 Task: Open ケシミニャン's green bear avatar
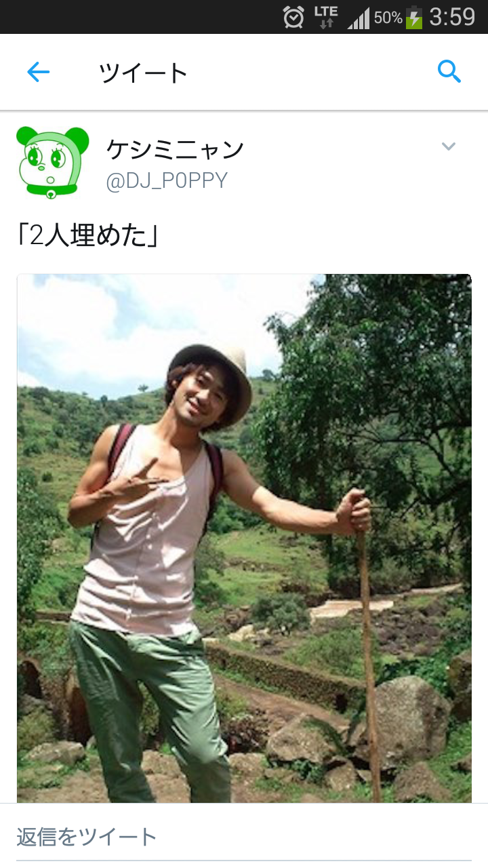click(52, 162)
